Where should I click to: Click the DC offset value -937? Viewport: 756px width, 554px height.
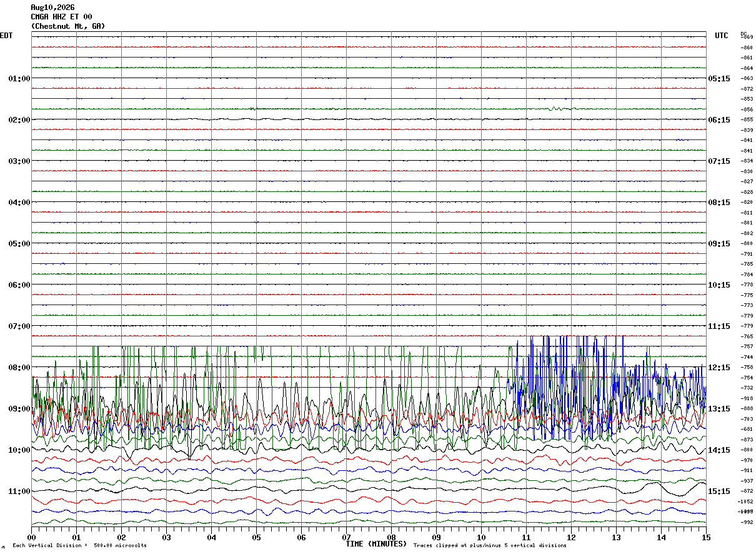[747, 481]
